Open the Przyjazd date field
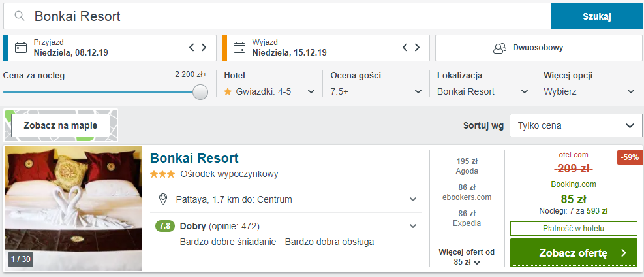Viewport: 644px width, 277px height. pos(110,48)
